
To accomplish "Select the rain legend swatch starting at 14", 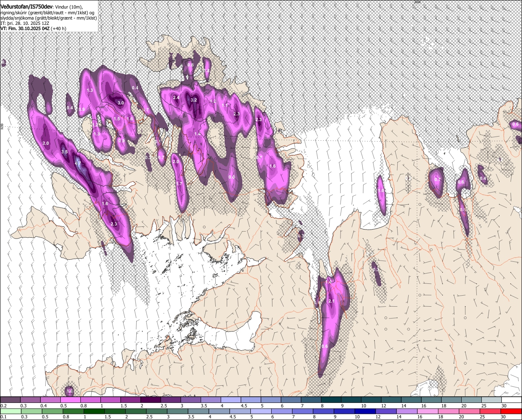I will click(x=407, y=411).
